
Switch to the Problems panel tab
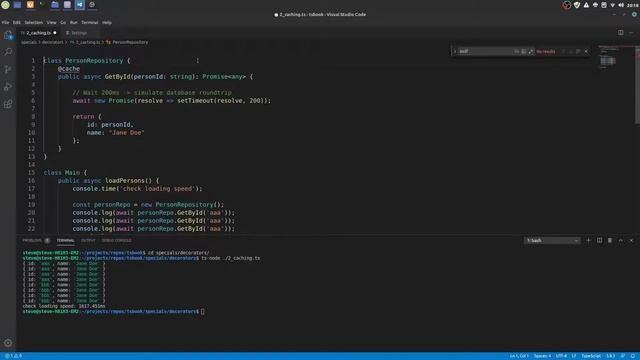[x=32, y=240]
